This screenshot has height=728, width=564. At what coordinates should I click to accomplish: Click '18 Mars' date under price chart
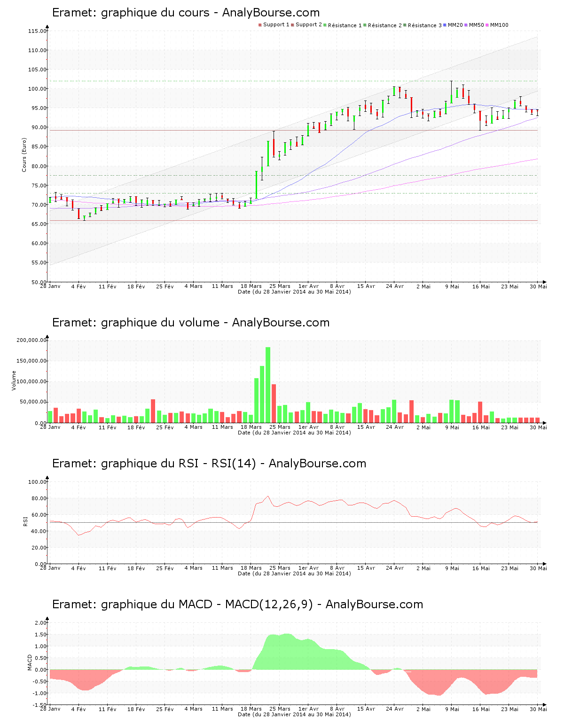tap(251, 286)
